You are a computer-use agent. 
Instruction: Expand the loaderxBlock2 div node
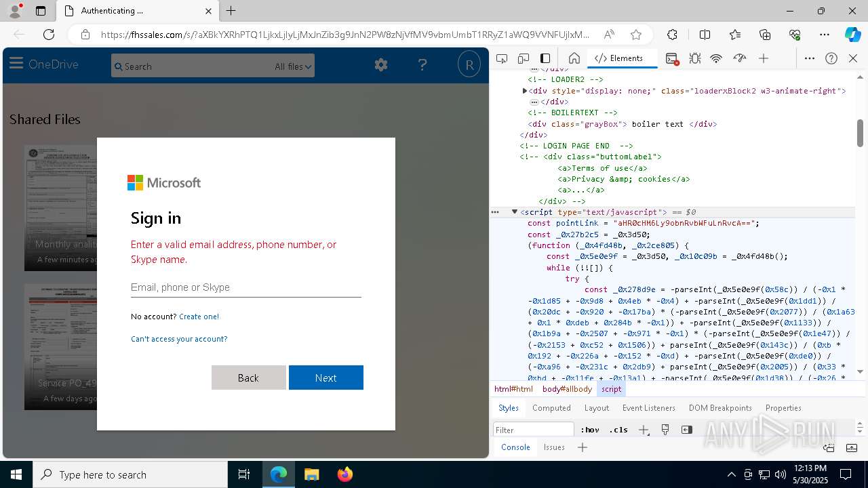point(525,91)
